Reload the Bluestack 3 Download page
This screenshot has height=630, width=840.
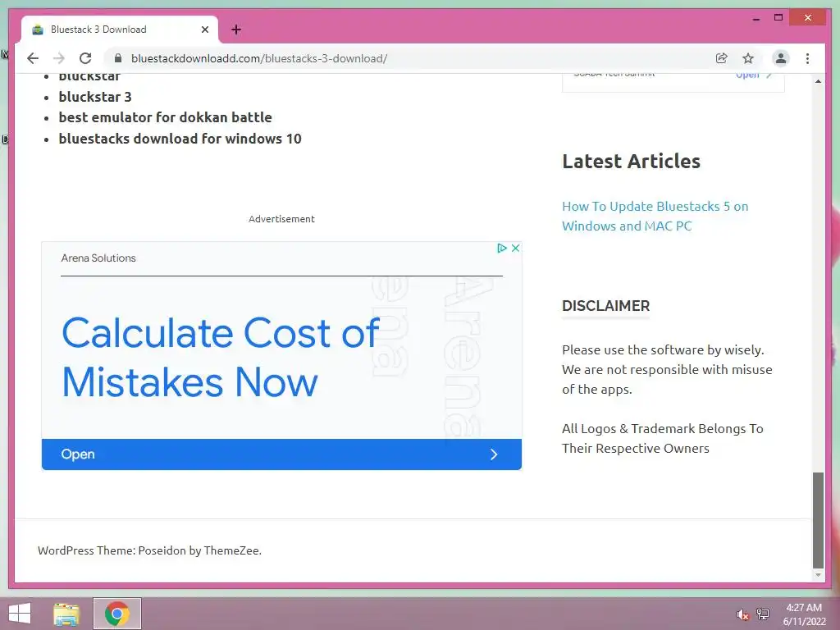coord(85,58)
